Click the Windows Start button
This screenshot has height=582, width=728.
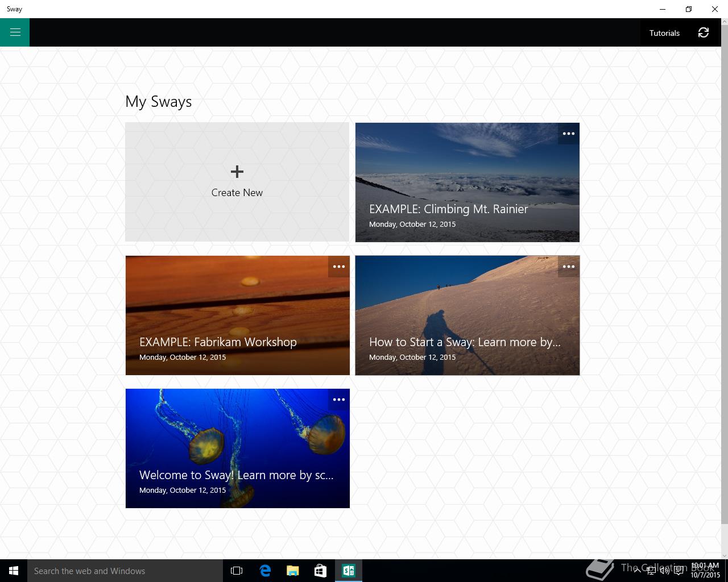[x=14, y=571]
